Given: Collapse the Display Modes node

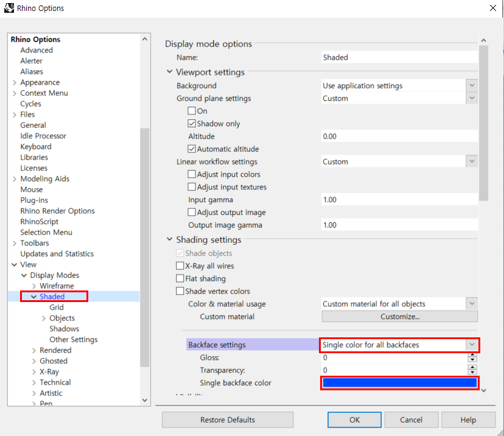Looking at the screenshot, I should pyautogui.click(x=24, y=275).
